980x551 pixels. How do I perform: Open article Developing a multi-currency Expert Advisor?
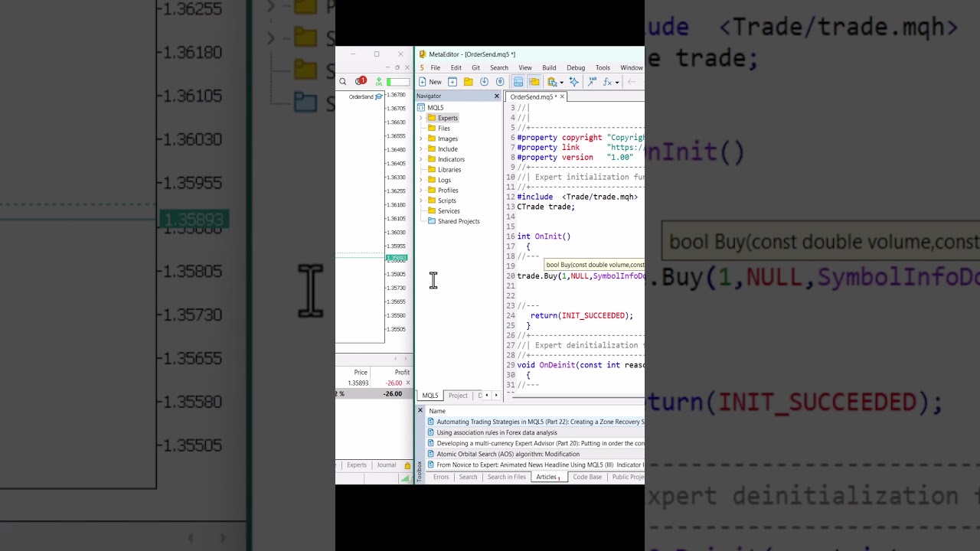[x=536, y=443]
